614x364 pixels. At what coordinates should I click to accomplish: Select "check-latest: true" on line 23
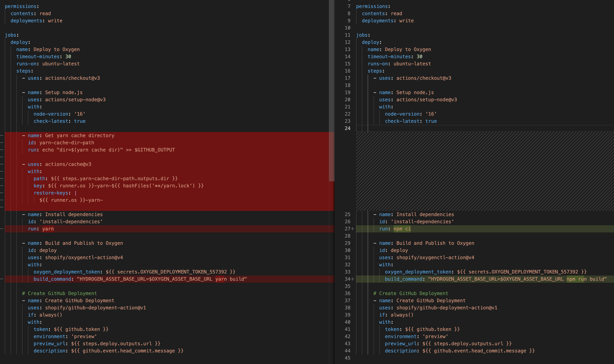pyautogui.click(x=411, y=121)
